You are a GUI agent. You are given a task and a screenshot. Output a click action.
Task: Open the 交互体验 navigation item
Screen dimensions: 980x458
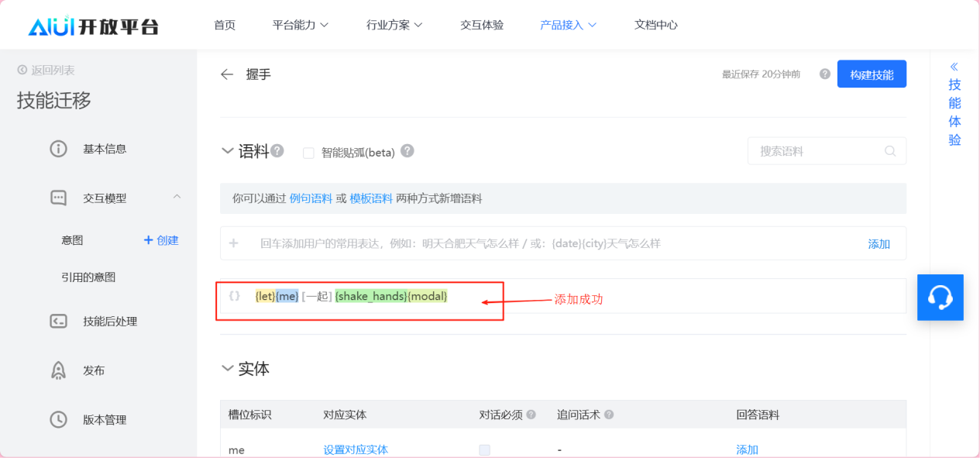point(482,25)
